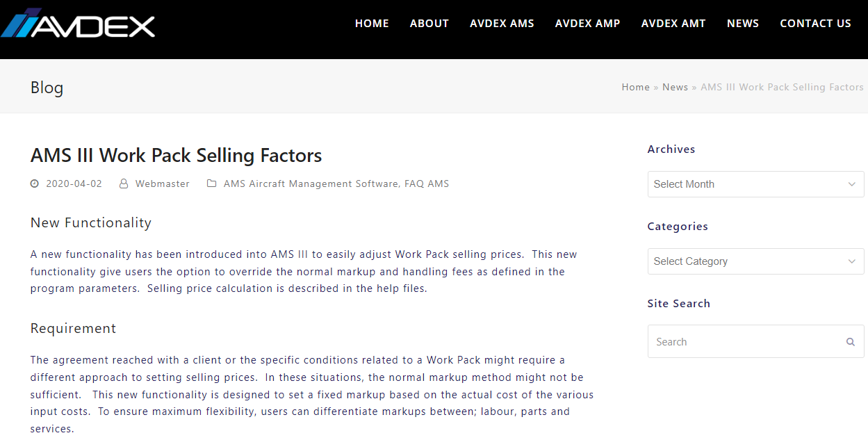Image resolution: width=868 pixels, height=440 pixels.
Task: Click the chevron arrow in the Archives dropdown
Action: point(852,184)
